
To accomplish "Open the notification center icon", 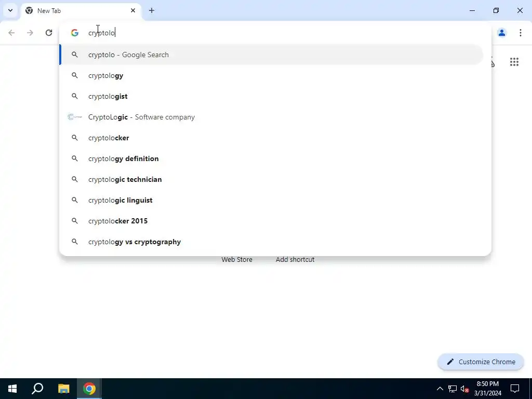I will tap(515, 389).
